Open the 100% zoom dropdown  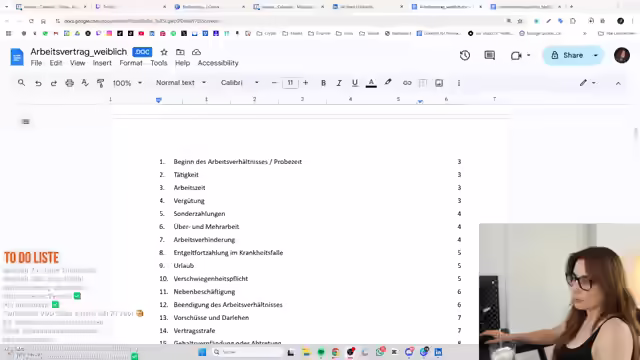tap(127, 83)
